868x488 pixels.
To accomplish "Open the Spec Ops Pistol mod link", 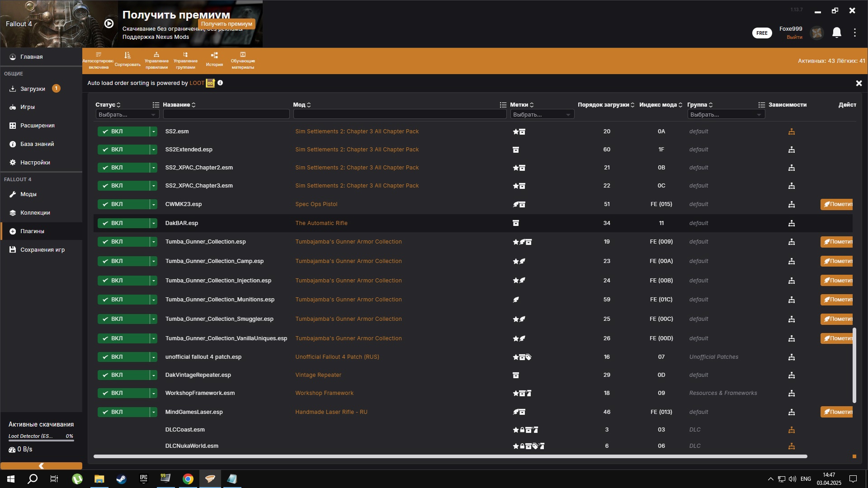I will click(x=316, y=204).
